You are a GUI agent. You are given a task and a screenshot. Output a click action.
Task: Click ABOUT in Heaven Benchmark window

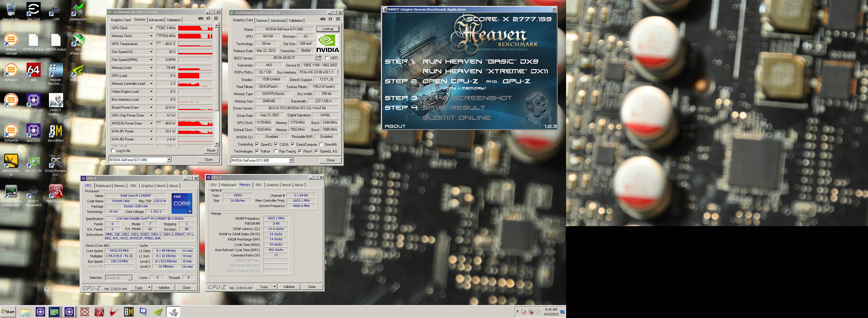(395, 126)
